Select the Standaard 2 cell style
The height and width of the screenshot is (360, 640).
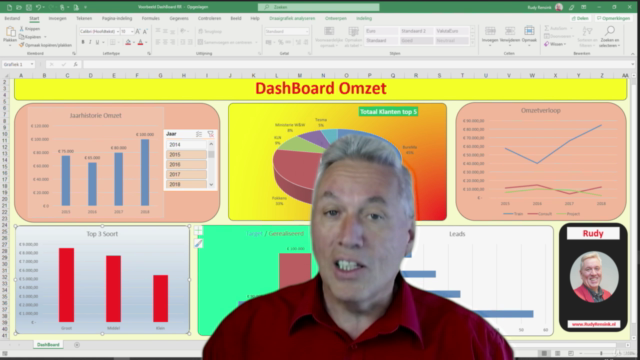(416, 31)
